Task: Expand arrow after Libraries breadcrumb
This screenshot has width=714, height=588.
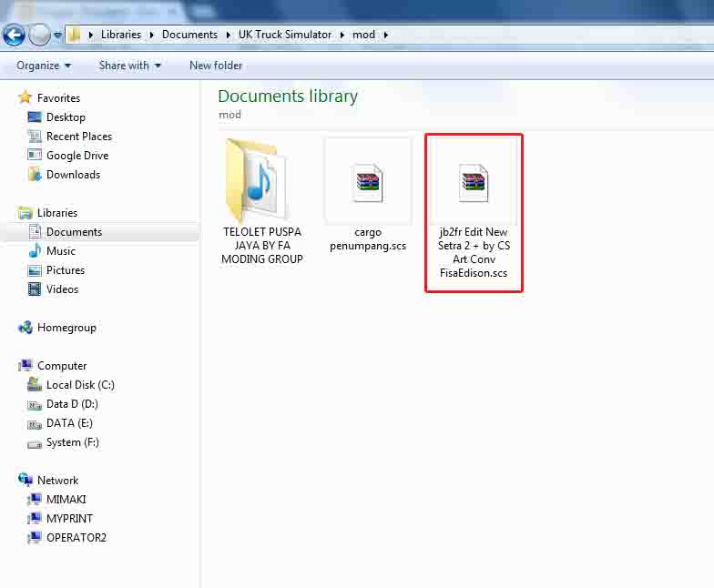Action: pyautogui.click(x=151, y=35)
